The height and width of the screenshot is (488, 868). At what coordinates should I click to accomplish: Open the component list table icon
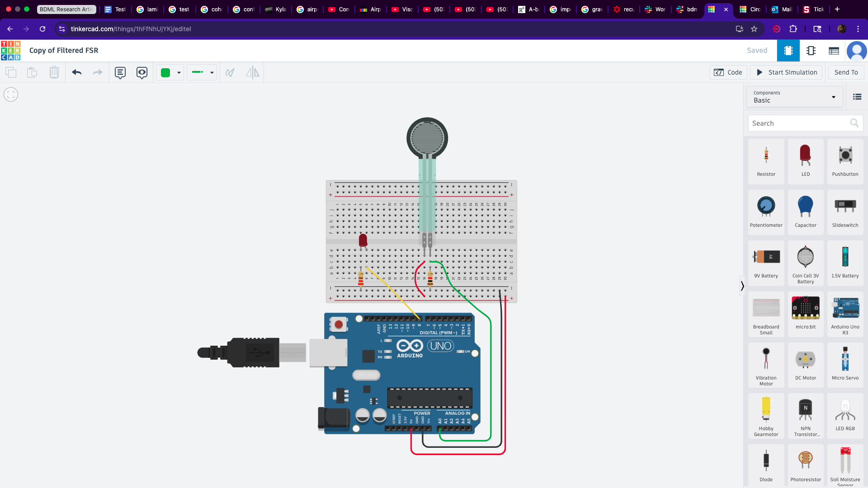[x=834, y=51]
